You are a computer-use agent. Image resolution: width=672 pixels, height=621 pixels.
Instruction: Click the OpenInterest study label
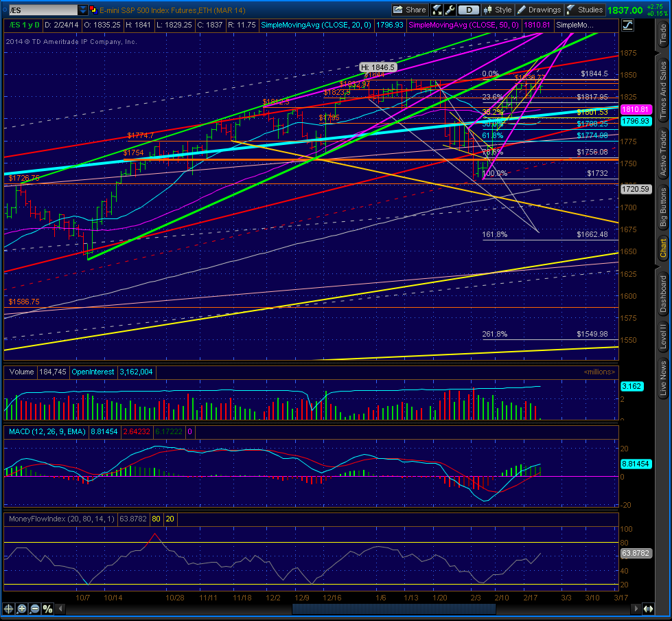pyautogui.click(x=93, y=372)
